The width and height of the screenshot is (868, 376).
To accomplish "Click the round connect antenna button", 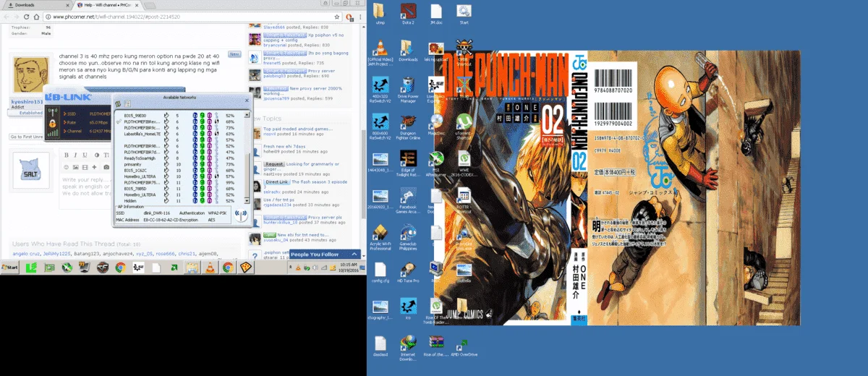I will 242,216.
